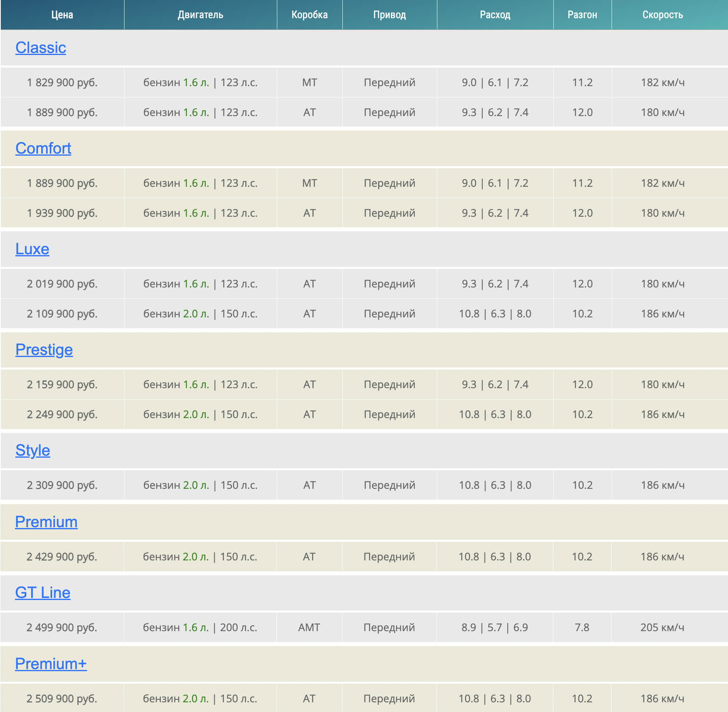Open the Classic trim link

40,48
